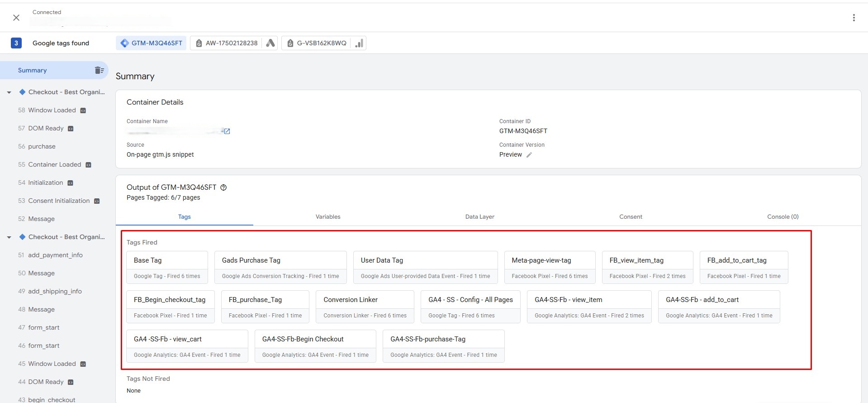Open the Console (0) tab
868x403 pixels.
tap(783, 216)
